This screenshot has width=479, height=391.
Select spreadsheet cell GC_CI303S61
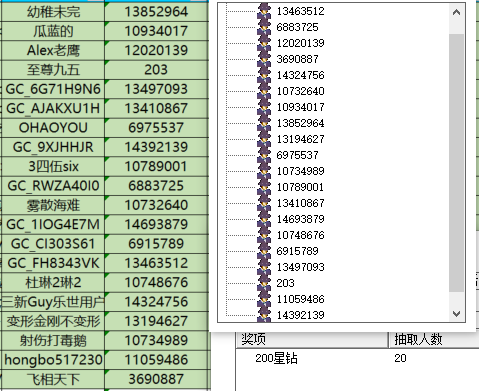tap(53, 244)
